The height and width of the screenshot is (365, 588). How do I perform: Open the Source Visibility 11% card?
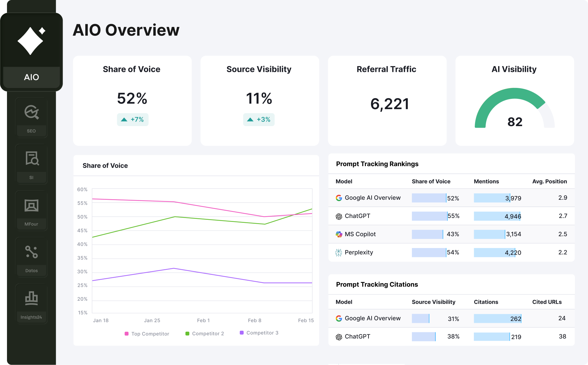coord(260,101)
